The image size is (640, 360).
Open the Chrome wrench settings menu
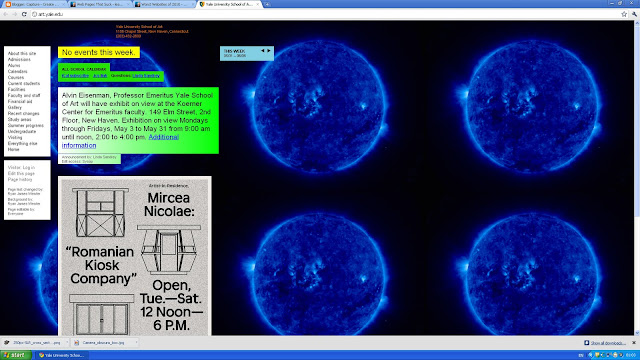point(634,14)
